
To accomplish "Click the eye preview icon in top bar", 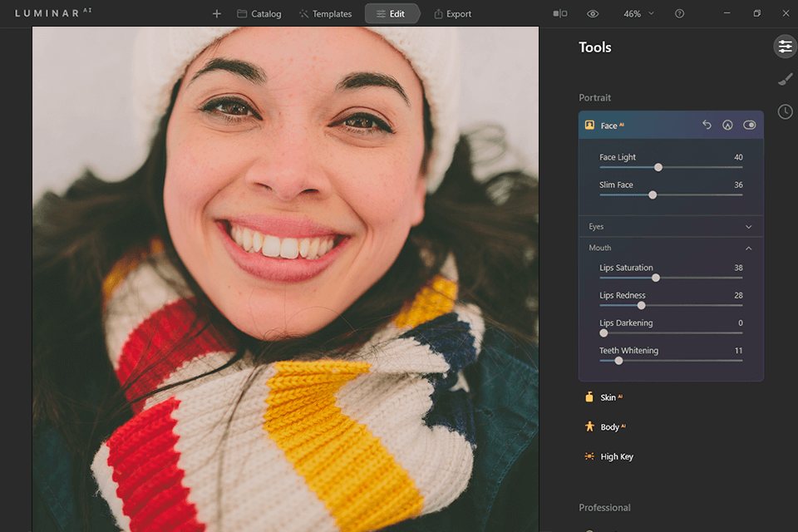I will click(x=593, y=14).
